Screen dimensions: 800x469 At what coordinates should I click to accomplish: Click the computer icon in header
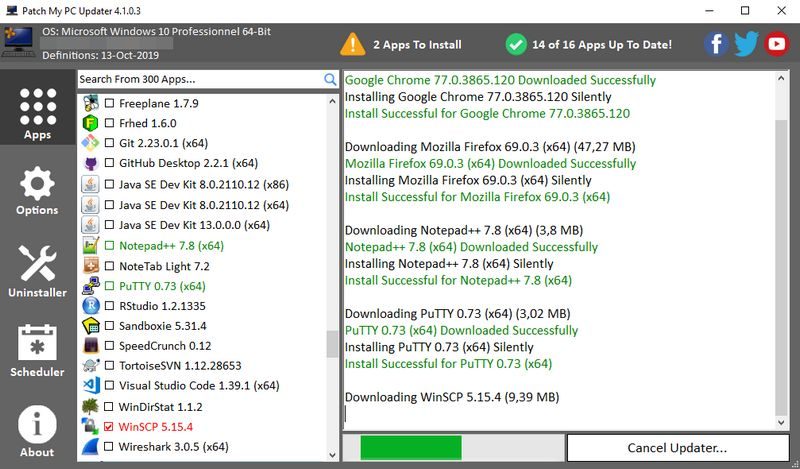pos(18,41)
